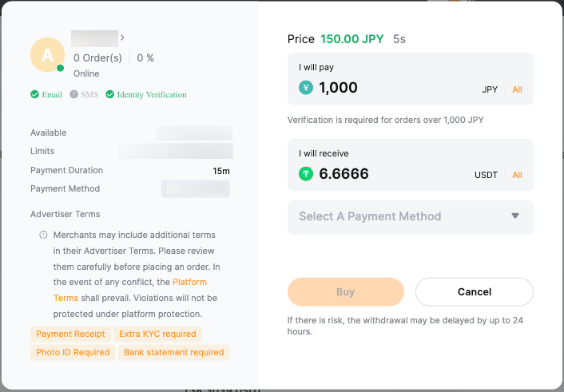This screenshot has height=392, width=564.
Task: Click the Advertiser Terms info icon
Action: pyautogui.click(x=43, y=236)
